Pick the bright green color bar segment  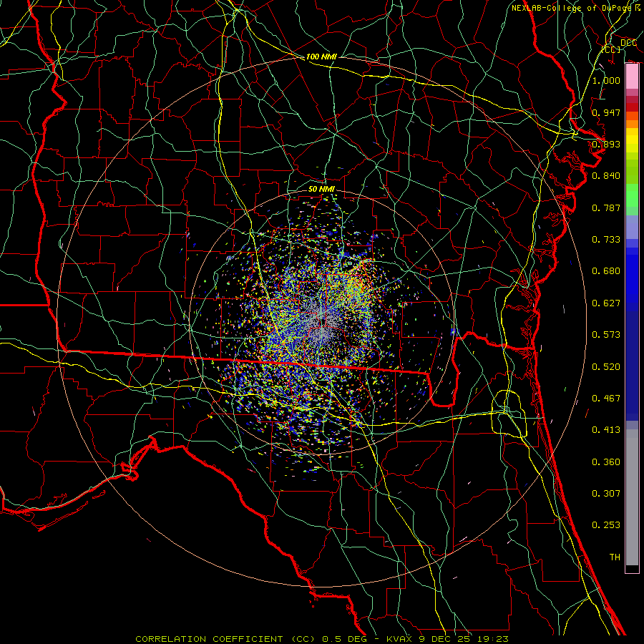[x=632, y=195]
